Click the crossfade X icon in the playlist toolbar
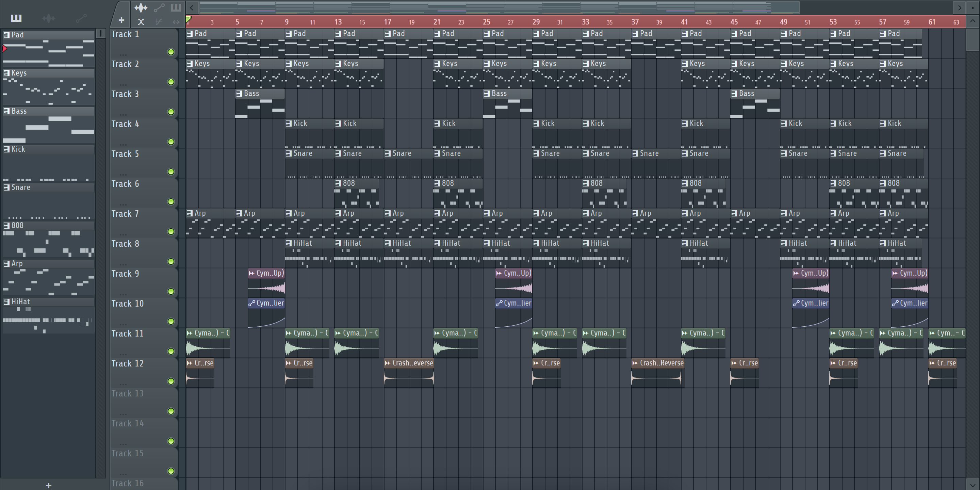Image resolution: width=980 pixels, height=490 pixels. [141, 22]
